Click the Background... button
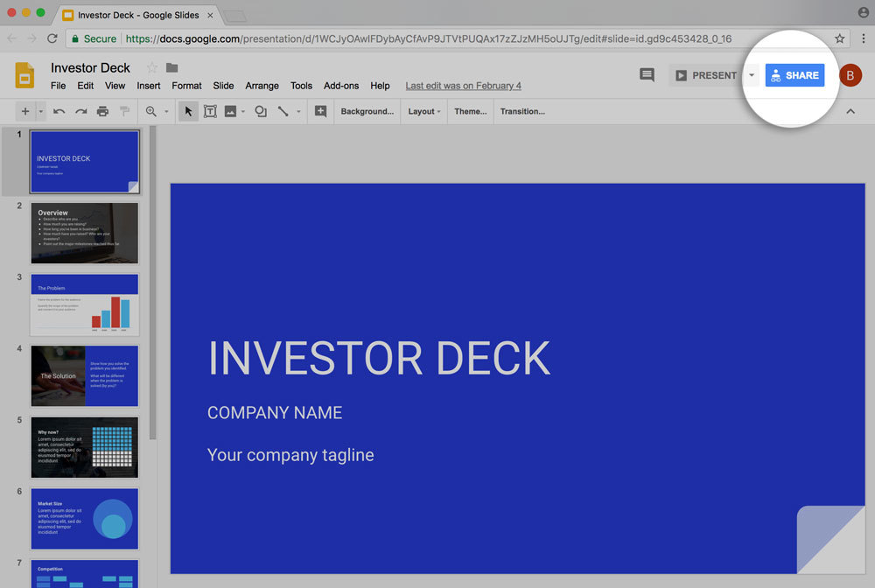This screenshot has width=875, height=588. coord(367,112)
